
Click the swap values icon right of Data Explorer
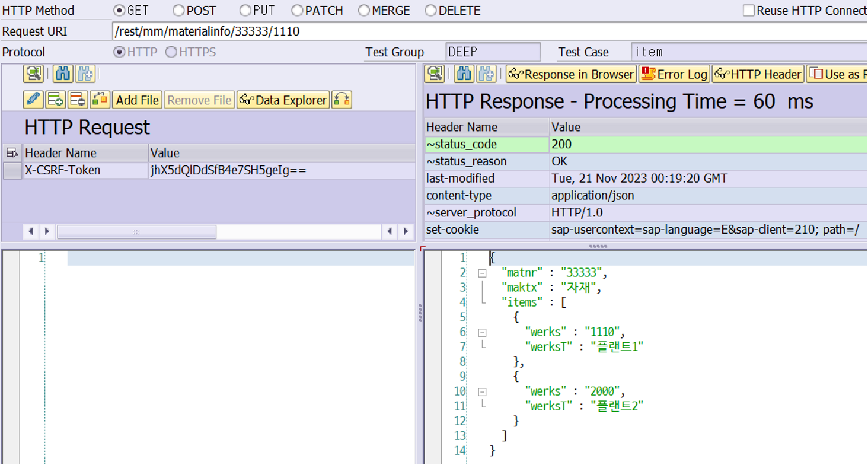[342, 100]
